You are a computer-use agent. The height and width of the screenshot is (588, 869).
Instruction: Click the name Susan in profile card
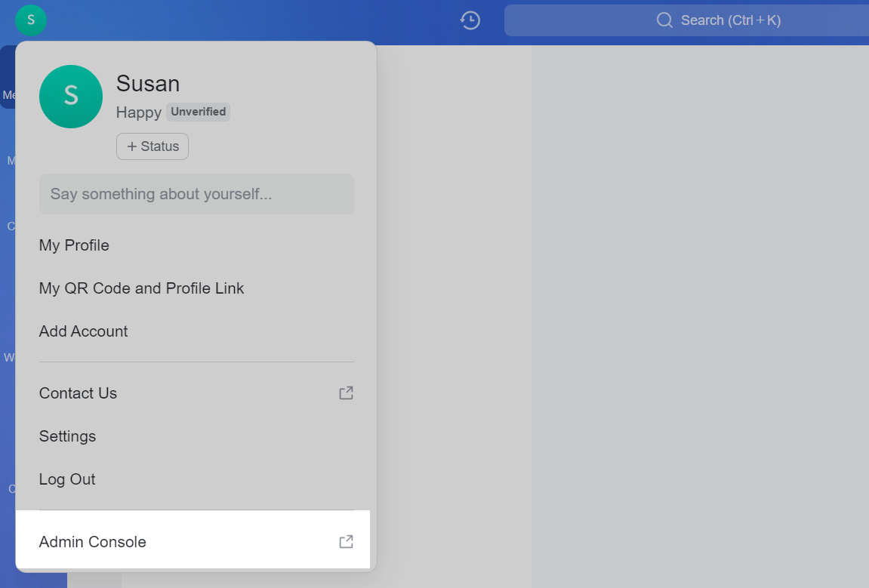(x=148, y=83)
